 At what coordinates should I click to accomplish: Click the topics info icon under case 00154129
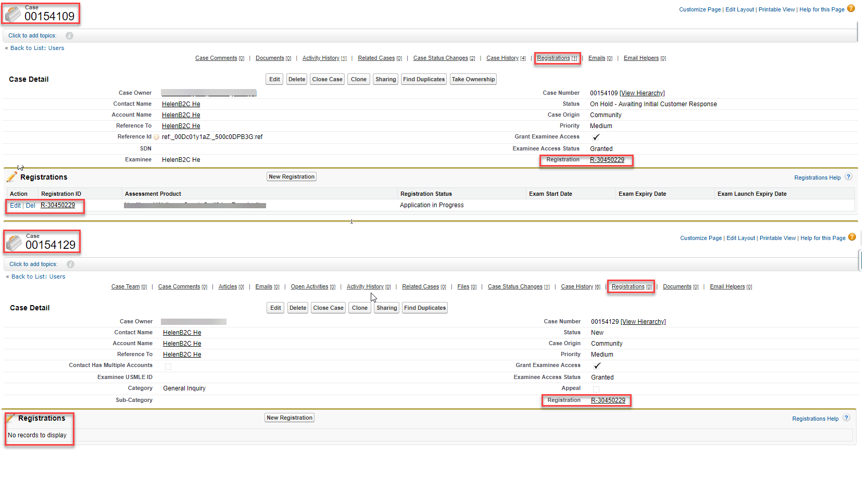71,264
